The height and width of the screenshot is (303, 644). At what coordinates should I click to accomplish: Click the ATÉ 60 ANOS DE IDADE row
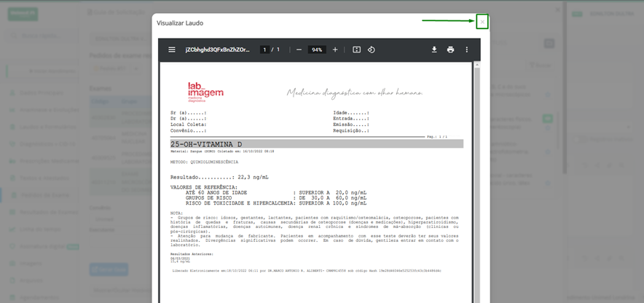(276, 192)
